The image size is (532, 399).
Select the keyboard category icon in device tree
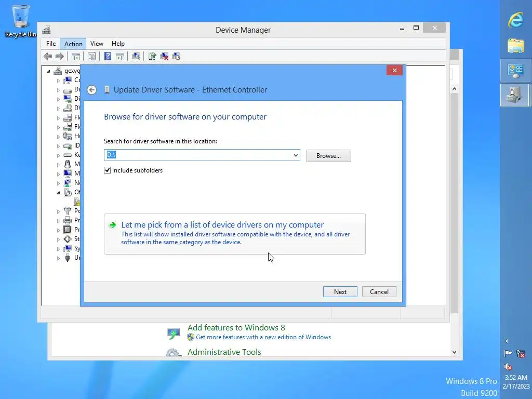click(68, 155)
